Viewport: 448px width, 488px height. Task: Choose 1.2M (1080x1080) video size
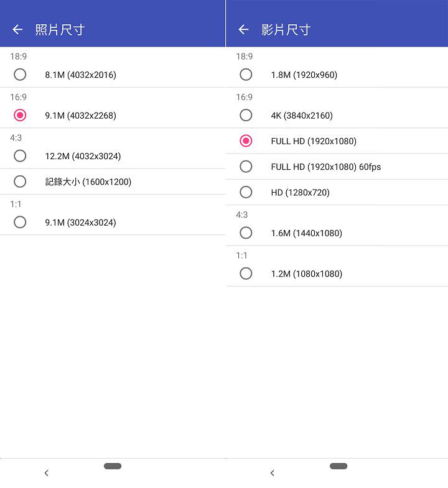click(x=246, y=274)
